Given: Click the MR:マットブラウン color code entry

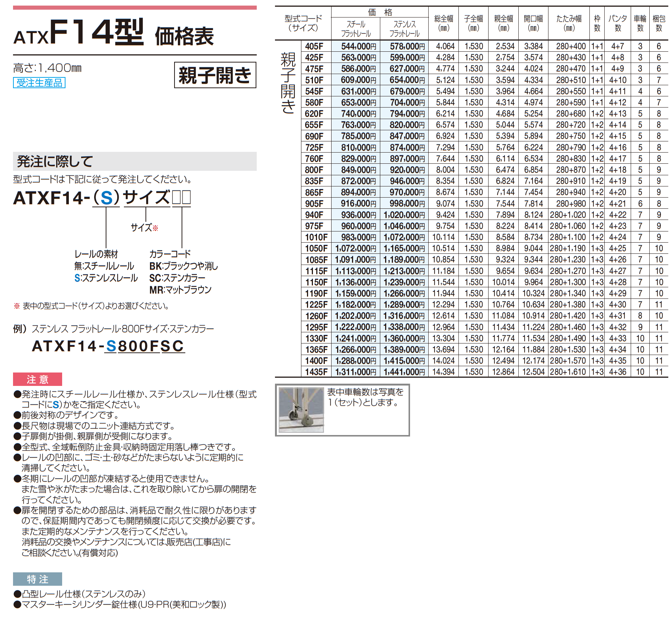Looking at the screenshot, I should (180, 290).
